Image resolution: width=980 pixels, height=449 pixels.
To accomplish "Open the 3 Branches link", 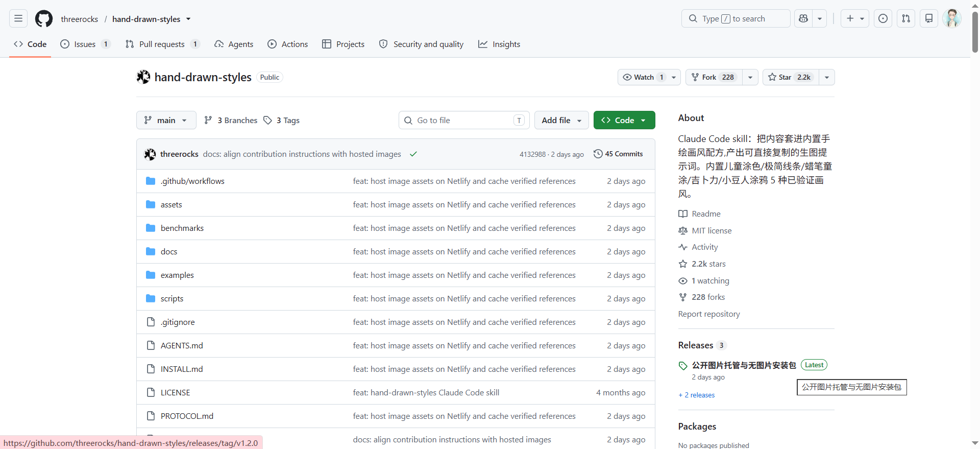I will coord(231,120).
